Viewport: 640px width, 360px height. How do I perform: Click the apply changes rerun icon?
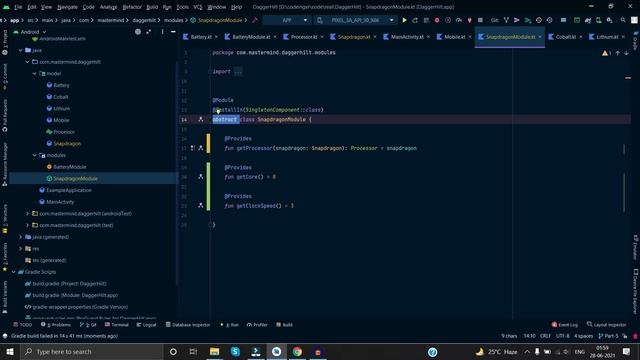point(415,20)
